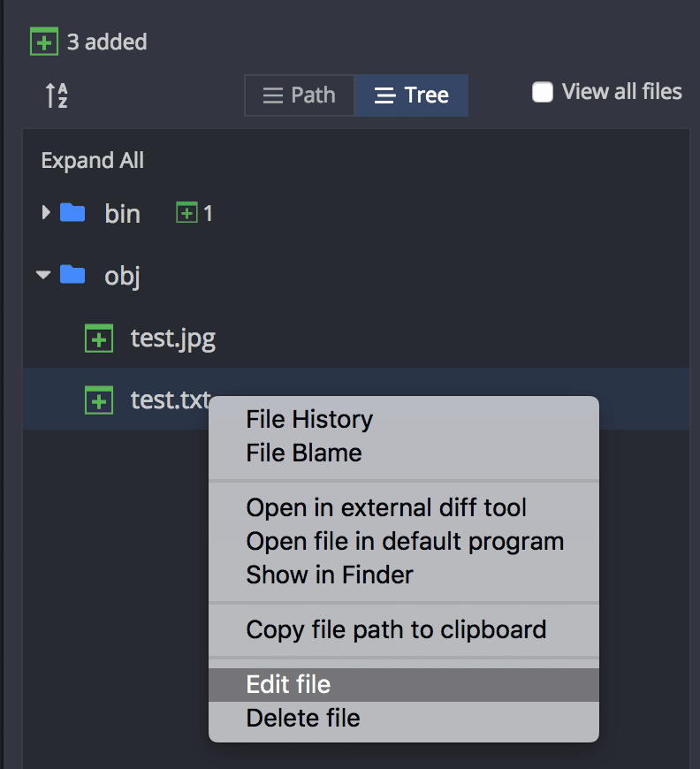Click the green added badge next to bin folder
This screenshot has width=700, height=769.
(186, 212)
